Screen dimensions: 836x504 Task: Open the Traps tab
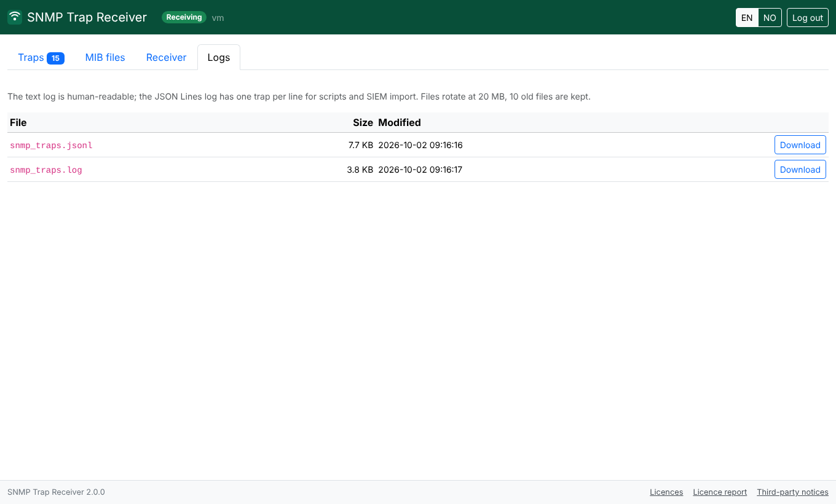coord(41,57)
